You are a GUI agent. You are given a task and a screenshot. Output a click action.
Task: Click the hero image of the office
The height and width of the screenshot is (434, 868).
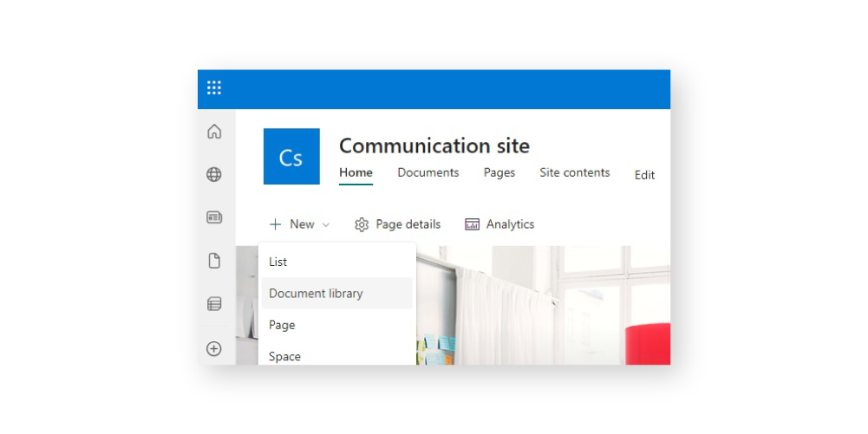pyautogui.click(x=543, y=304)
